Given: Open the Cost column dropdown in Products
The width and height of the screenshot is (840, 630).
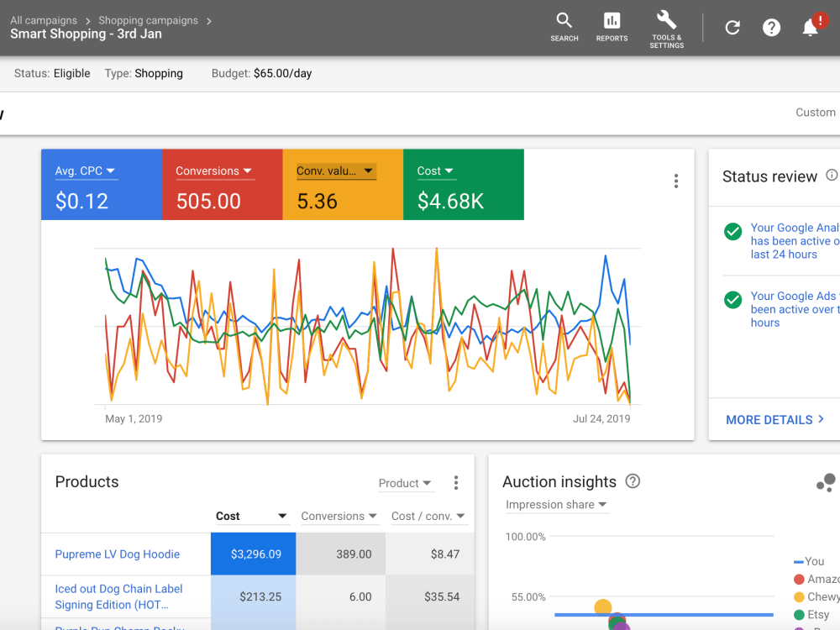Looking at the screenshot, I should tap(252, 516).
